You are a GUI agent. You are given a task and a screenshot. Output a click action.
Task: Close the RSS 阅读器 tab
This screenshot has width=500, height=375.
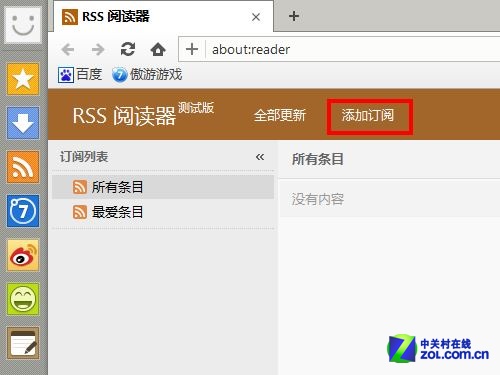(x=256, y=17)
